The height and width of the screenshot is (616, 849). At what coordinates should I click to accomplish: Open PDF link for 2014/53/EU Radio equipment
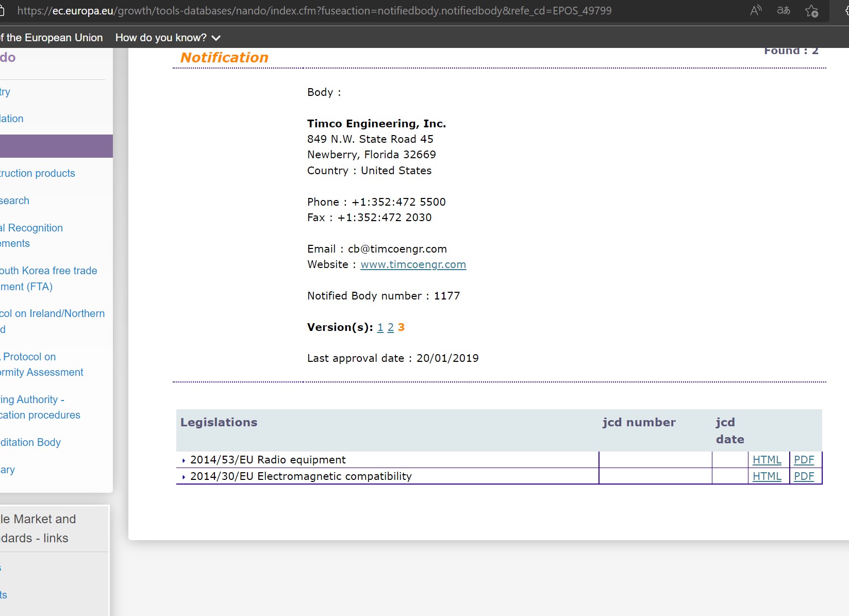tap(804, 460)
